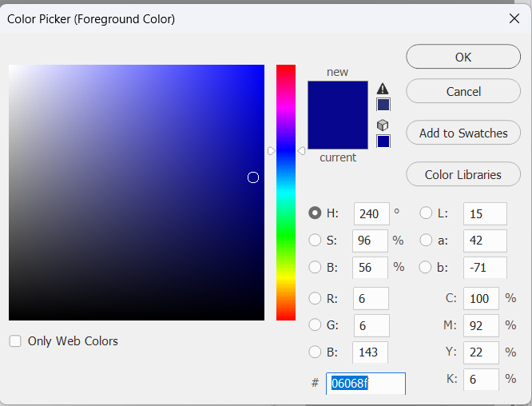Select the R red radio button

(x=315, y=298)
